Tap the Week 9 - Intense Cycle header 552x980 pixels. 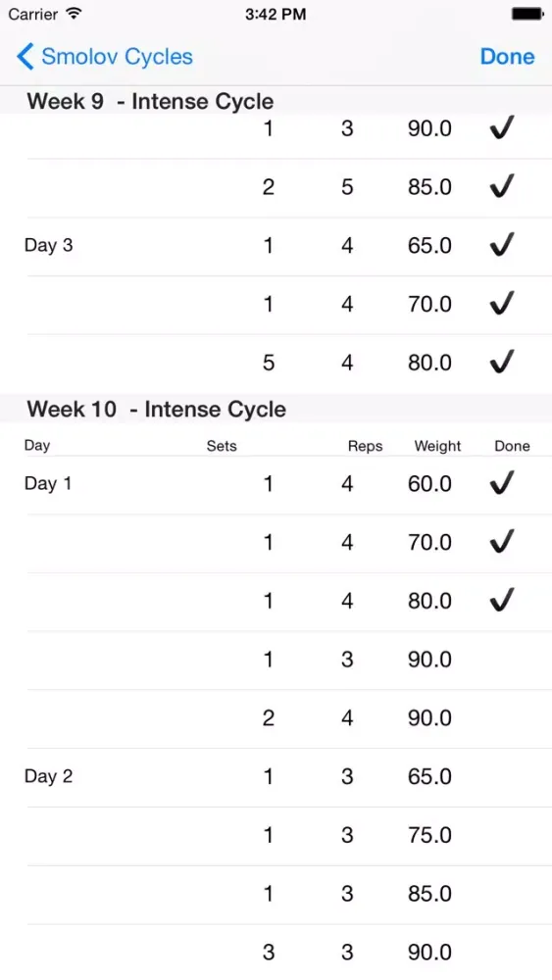(x=150, y=101)
